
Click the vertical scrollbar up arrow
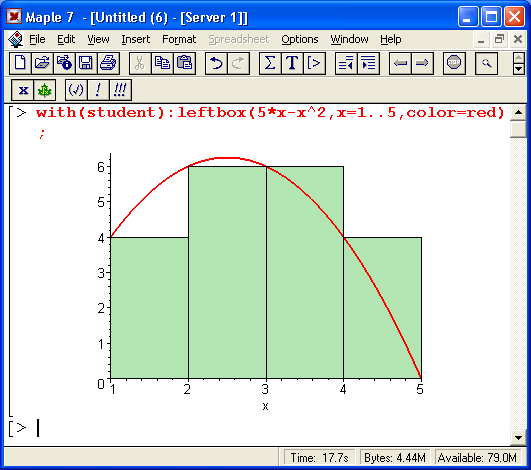518,113
